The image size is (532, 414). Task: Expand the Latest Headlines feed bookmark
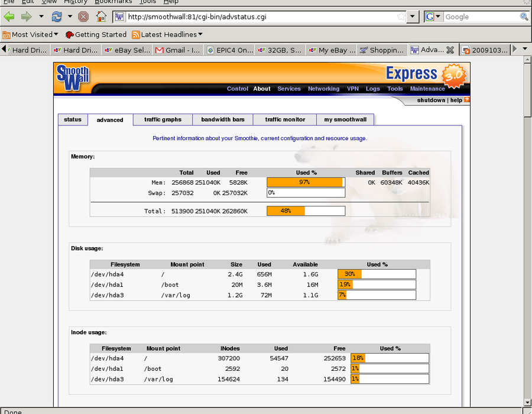coord(167,35)
